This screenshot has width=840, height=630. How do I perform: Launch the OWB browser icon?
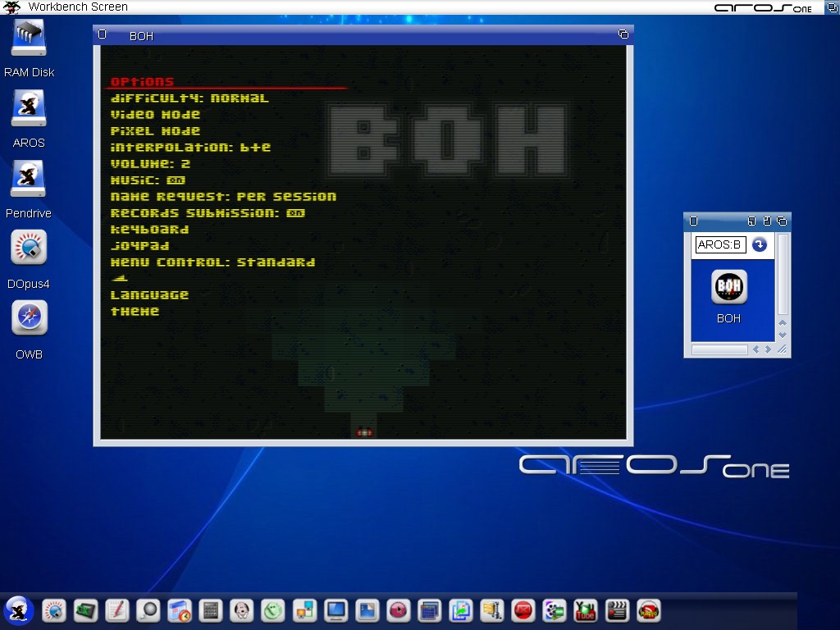(x=29, y=319)
